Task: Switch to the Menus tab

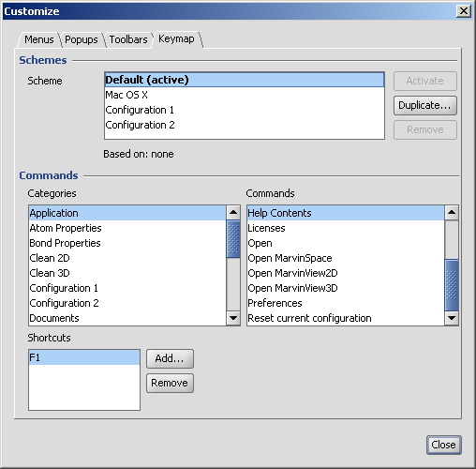Action: click(39, 39)
